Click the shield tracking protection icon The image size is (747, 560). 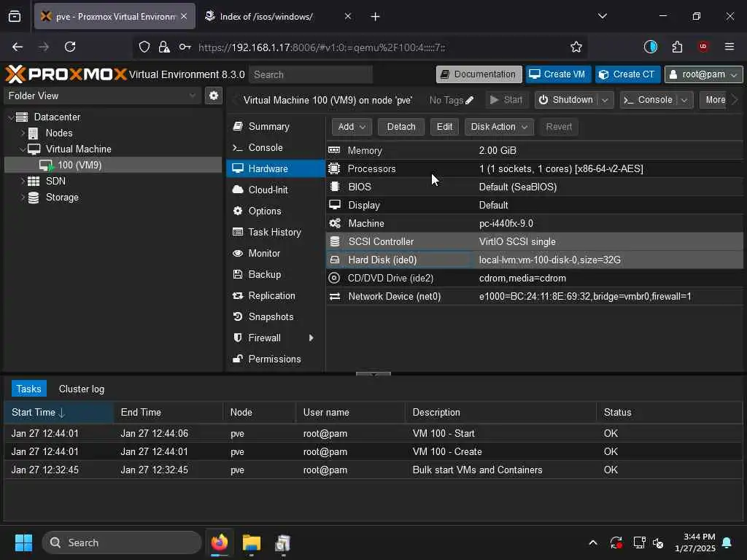(x=144, y=47)
